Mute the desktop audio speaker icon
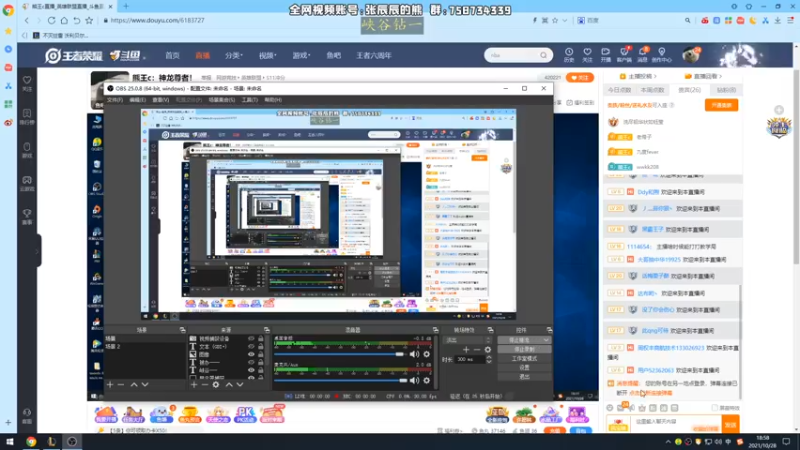This screenshot has width=800, height=450. (x=414, y=354)
